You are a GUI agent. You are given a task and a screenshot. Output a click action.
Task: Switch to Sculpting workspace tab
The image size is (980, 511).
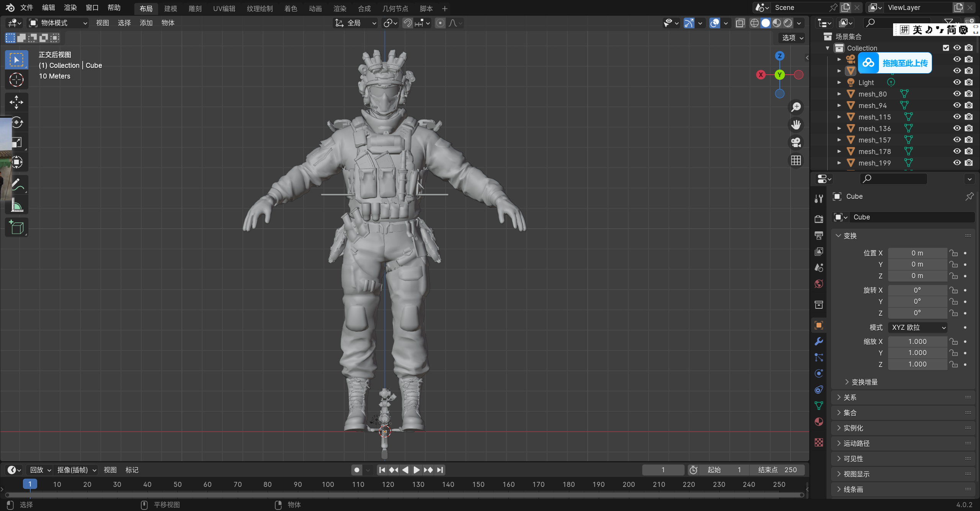coord(195,8)
